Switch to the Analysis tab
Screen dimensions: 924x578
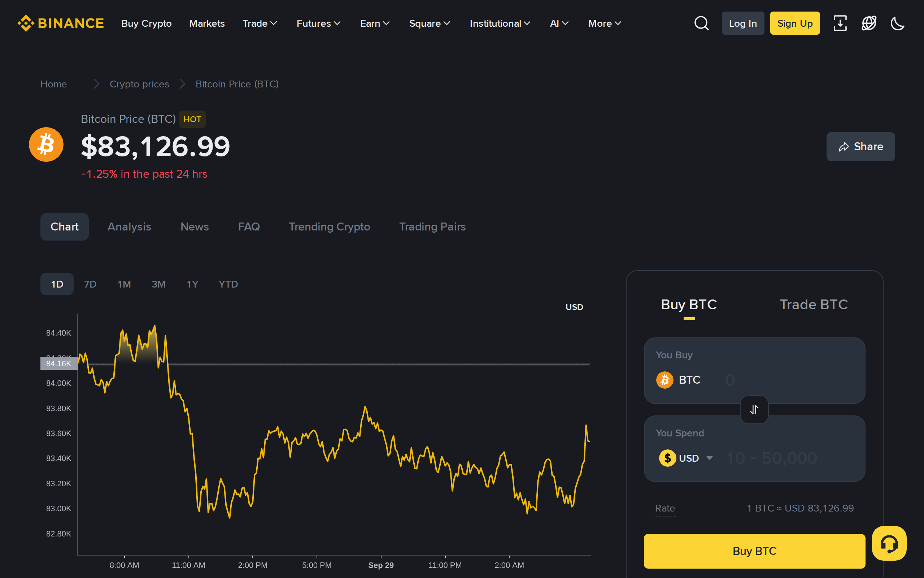[x=129, y=227]
